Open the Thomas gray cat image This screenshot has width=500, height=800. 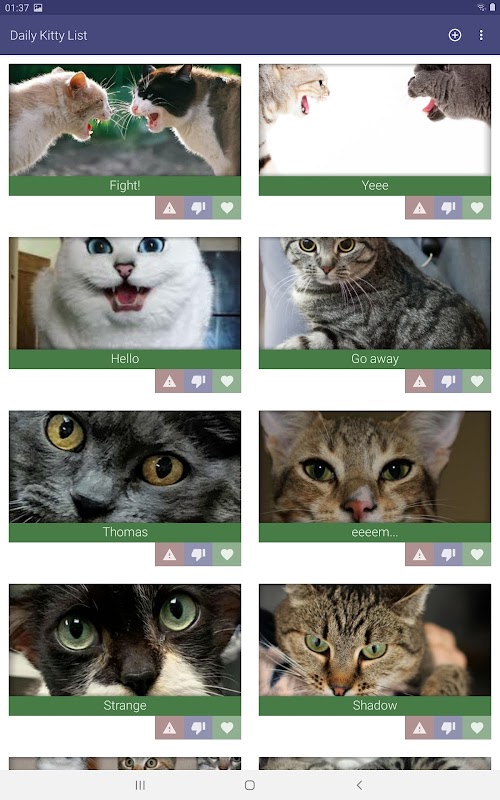pyautogui.click(x=125, y=467)
